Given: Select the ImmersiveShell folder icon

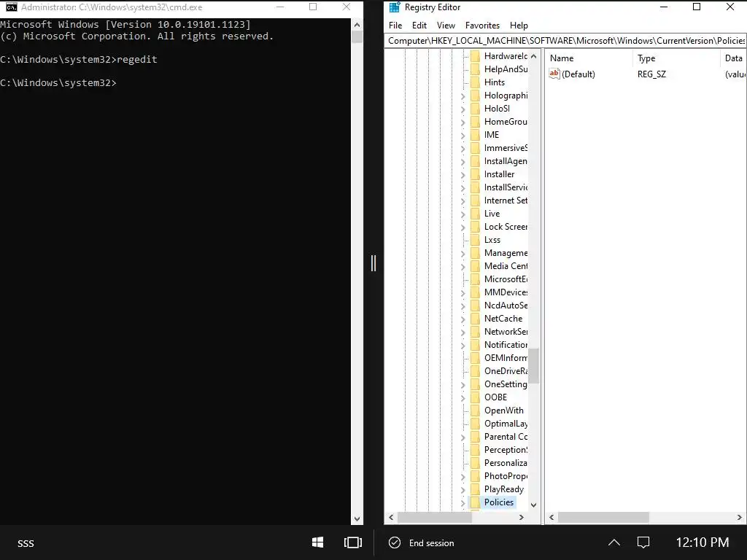Looking at the screenshot, I should pos(475,148).
